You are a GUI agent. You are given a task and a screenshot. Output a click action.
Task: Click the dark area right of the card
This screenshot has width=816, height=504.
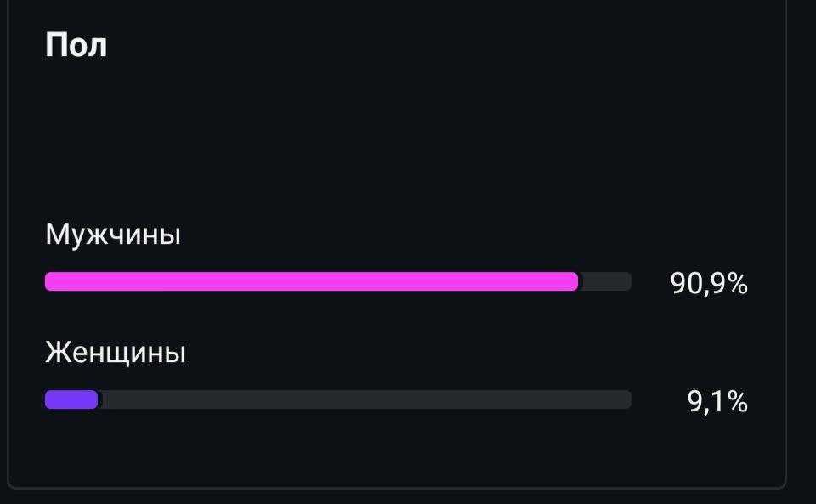802,255
